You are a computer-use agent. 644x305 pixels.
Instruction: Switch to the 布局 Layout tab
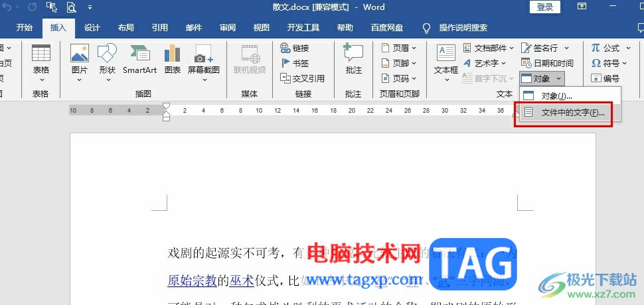125,28
